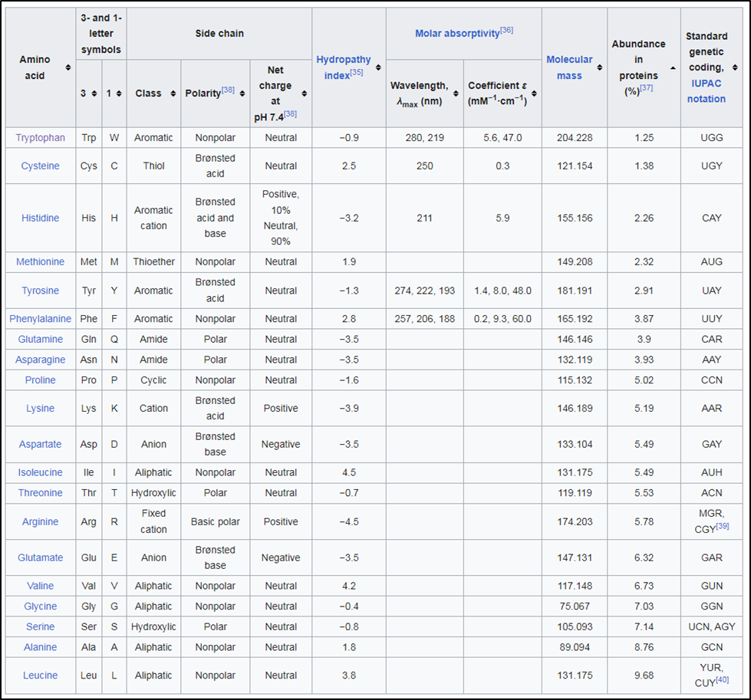
Task: Sort by Net charge at pH 7.4 arrows
Action: 304,94
